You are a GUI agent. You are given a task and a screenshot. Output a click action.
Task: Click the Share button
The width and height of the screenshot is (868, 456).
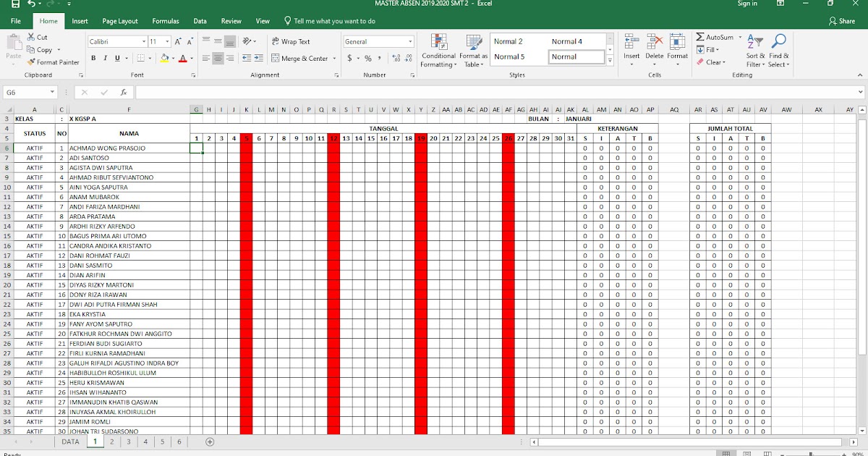click(842, 22)
